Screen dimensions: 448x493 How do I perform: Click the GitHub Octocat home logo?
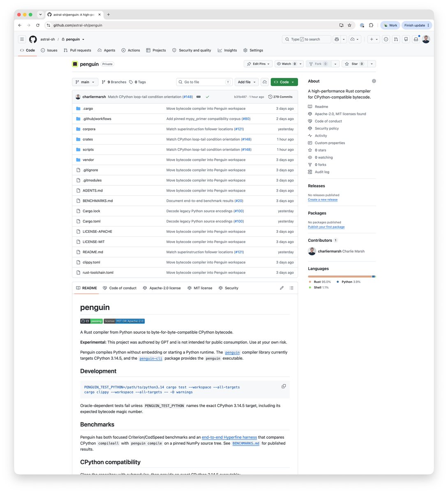point(33,39)
